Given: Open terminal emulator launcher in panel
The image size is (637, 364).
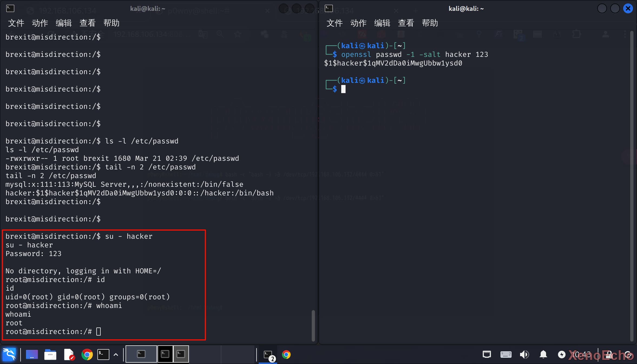Looking at the screenshot, I should [x=103, y=355].
